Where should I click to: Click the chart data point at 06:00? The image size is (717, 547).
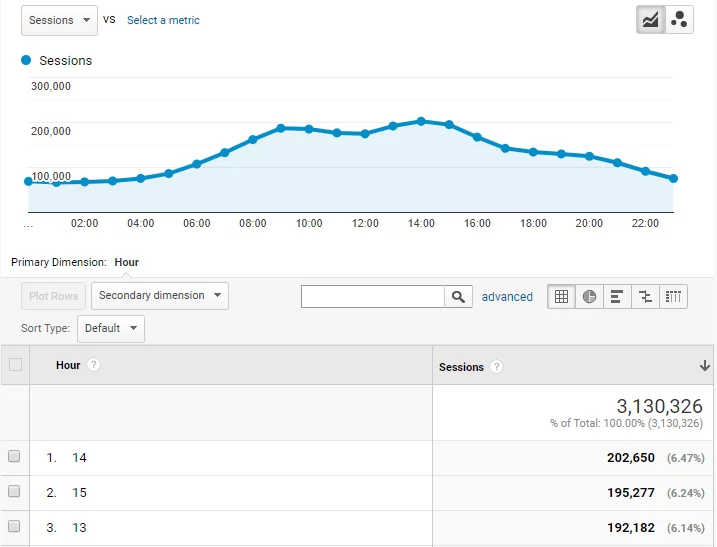pyautogui.click(x=197, y=164)
